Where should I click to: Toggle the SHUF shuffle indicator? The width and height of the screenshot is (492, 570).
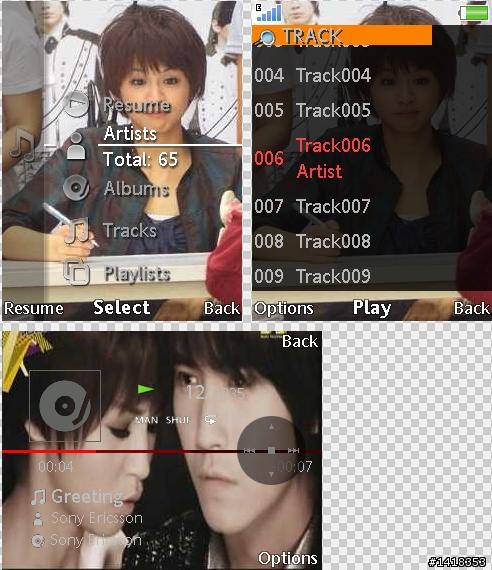pyautogui.click(x=178, y=420)
